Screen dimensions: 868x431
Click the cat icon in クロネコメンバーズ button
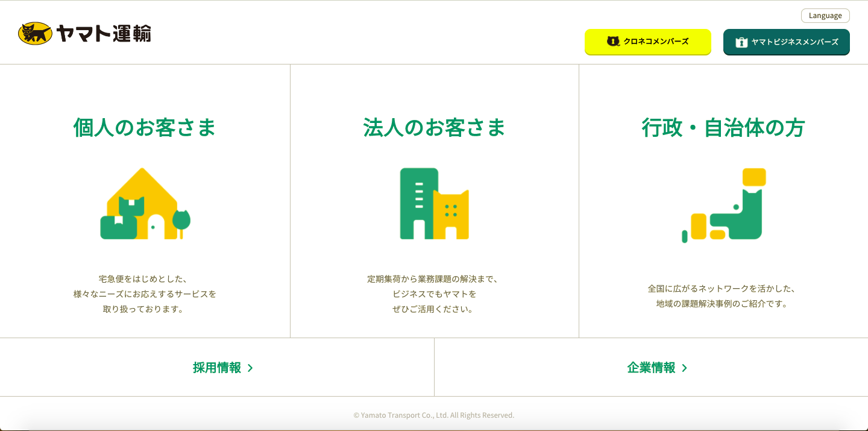coord(613,42)
